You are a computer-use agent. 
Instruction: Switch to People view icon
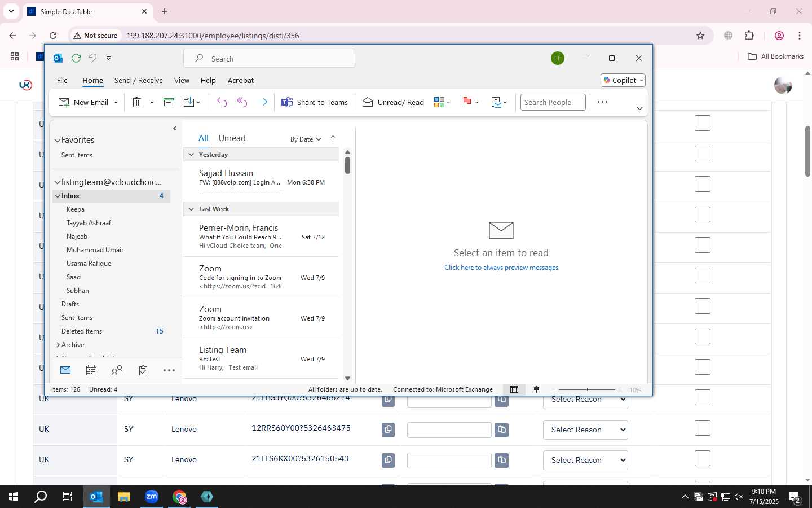click(117, 370)
